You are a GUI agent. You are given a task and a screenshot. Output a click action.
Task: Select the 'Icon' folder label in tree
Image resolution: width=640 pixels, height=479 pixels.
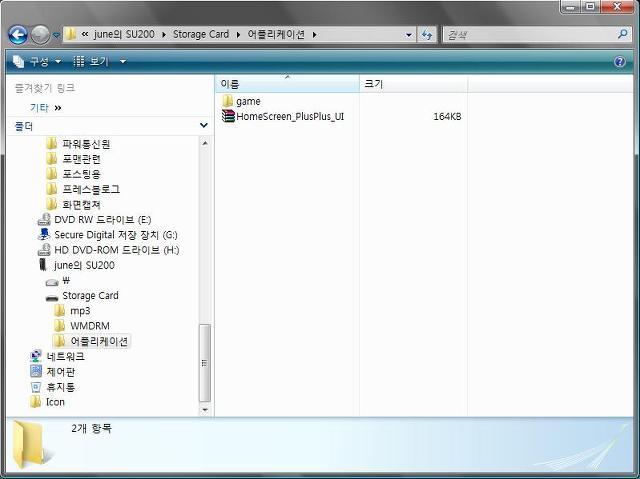click(x=55, y=402)
